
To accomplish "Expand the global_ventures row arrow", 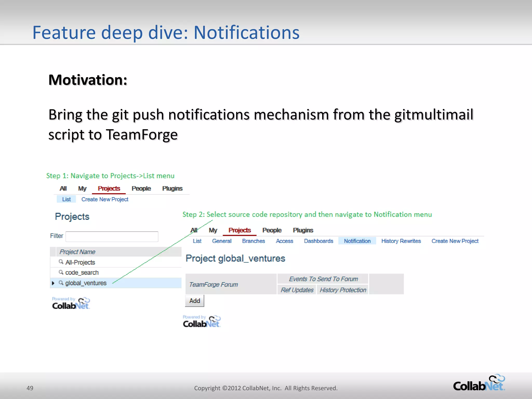I will point(53,283).
